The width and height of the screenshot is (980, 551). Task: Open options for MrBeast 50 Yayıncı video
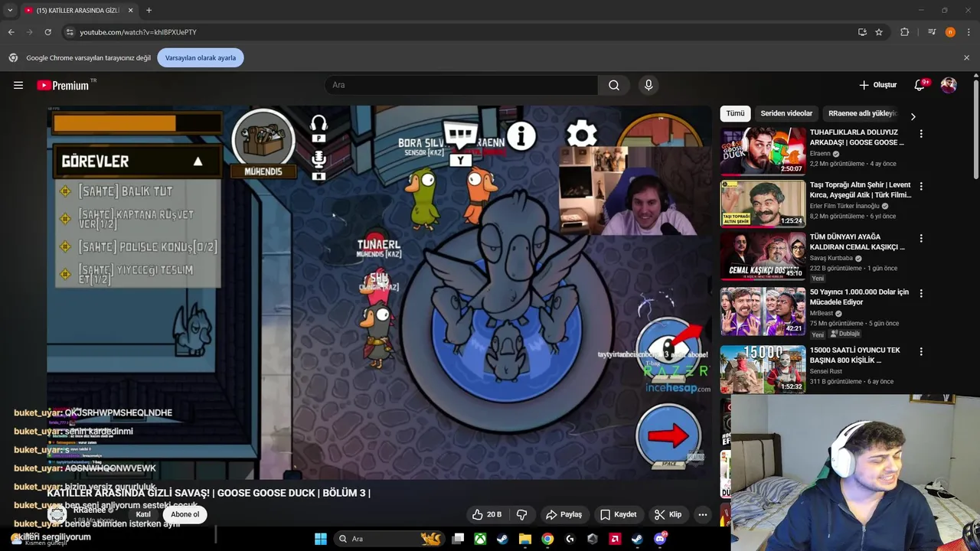coord(921,293)
